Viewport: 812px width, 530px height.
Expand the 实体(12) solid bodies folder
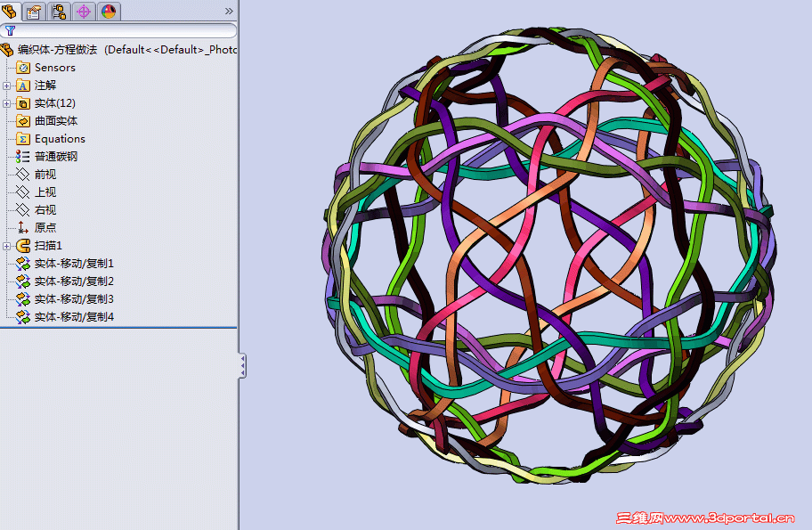(x=7, y=103)
